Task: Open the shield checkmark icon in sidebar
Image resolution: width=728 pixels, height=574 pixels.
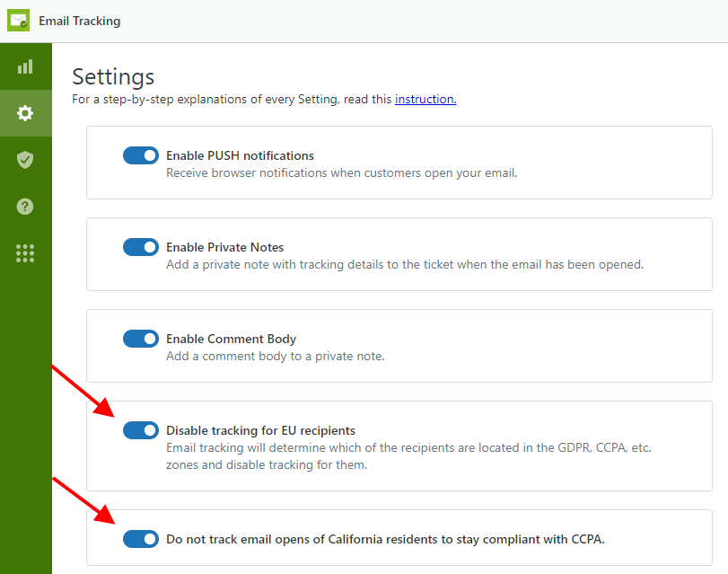Action: pyautogui.click(x=25, y=159)
